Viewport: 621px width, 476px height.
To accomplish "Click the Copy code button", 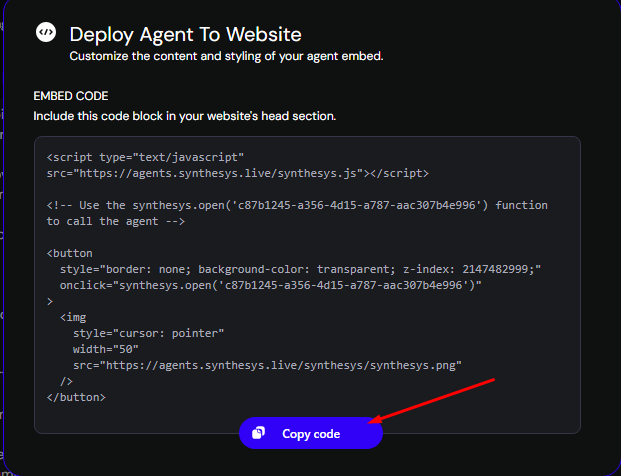I will pyautogui.click(x=311, y=433).
